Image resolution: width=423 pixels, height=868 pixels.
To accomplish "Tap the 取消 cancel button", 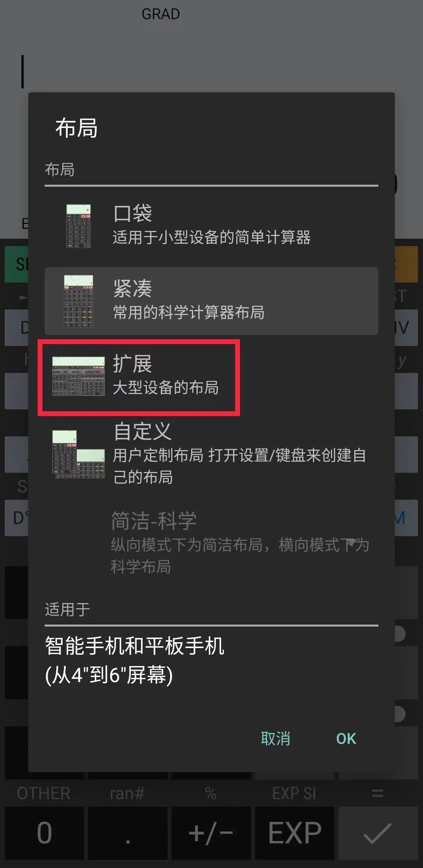I will pos(275,738).
